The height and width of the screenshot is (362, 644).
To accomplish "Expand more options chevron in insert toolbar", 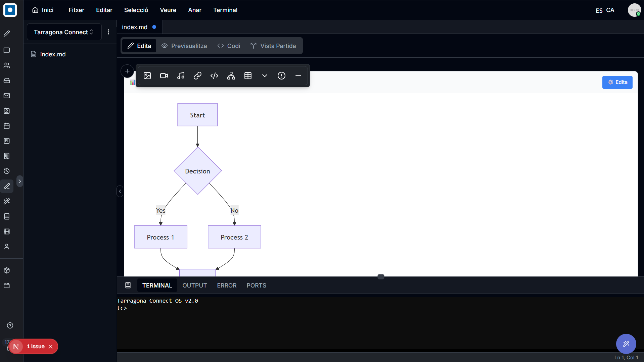I will point(265,76).
